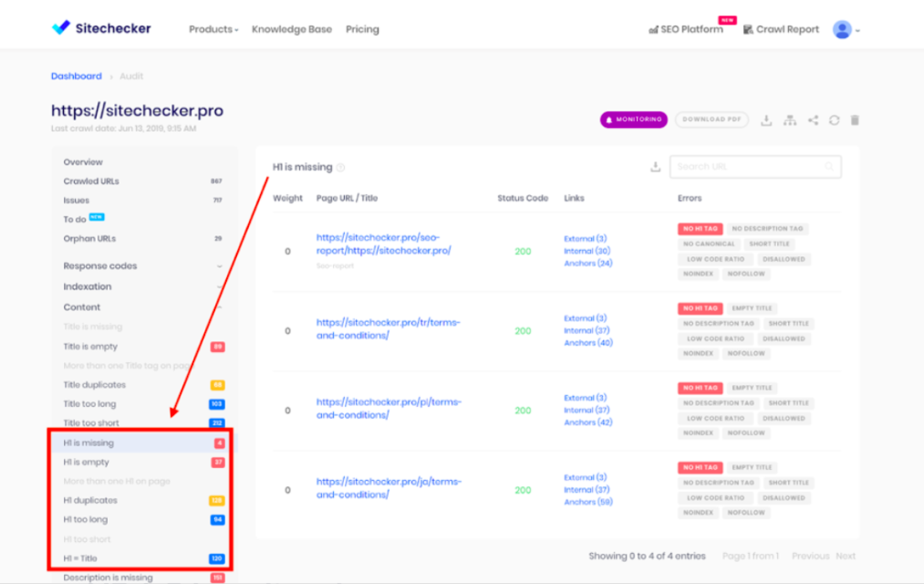
Task: Click Anchors (42) link
Action: (x=588, y=422)
